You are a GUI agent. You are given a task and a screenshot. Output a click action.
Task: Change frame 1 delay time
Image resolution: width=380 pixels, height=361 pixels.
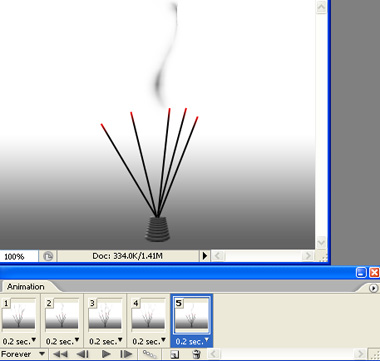click(19, 342)
